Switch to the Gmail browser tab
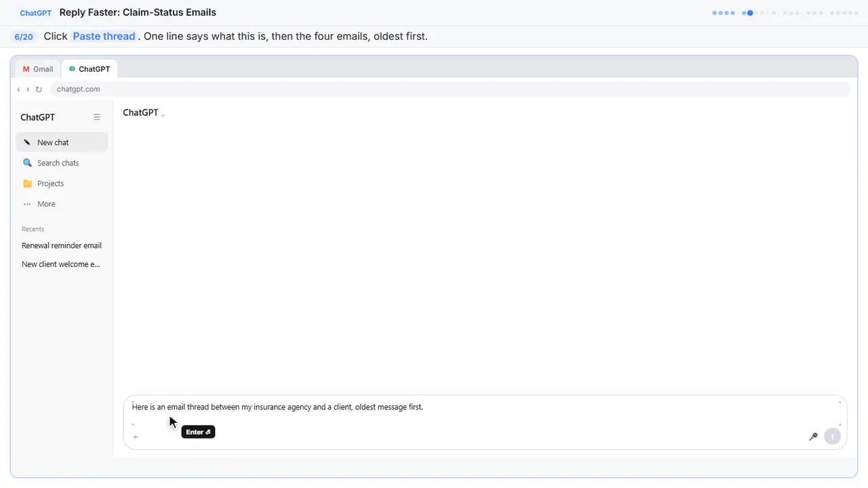Viewport: 868px width, 488px height. pyautogui.click(x=38, y=69)
